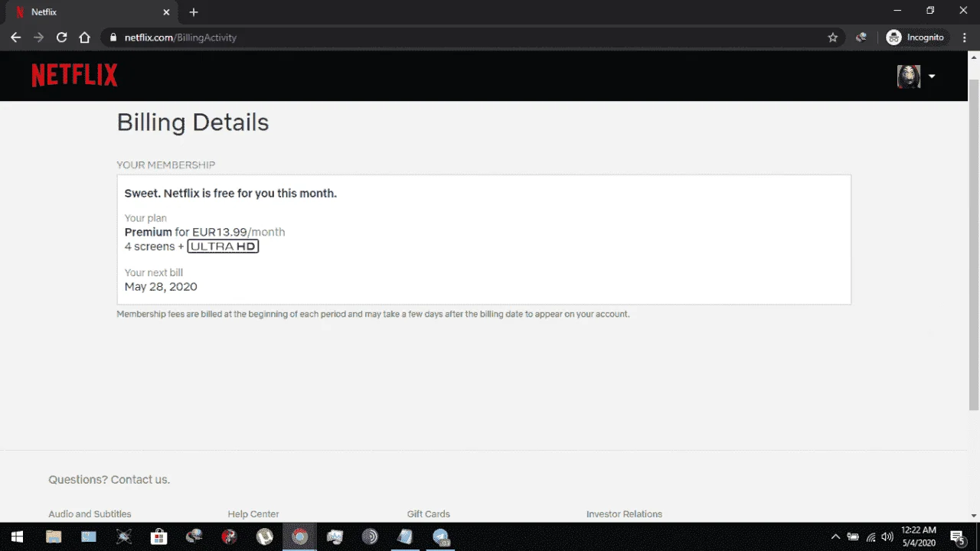Restore down the Chrome window
The height and width of the screenshot is (551, 980).
tap(931, 11)
